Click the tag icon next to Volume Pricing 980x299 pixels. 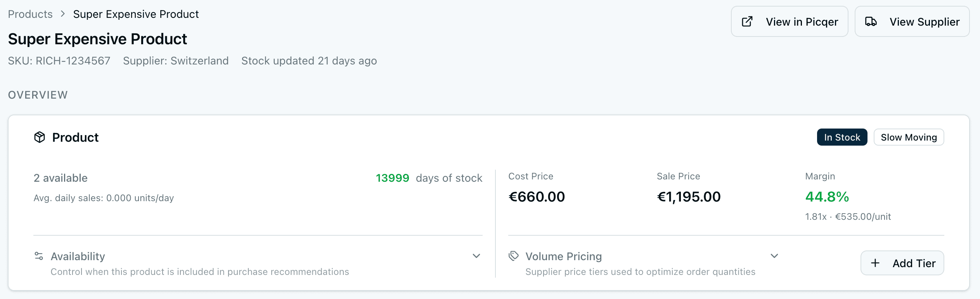click(x=513, y=256)
